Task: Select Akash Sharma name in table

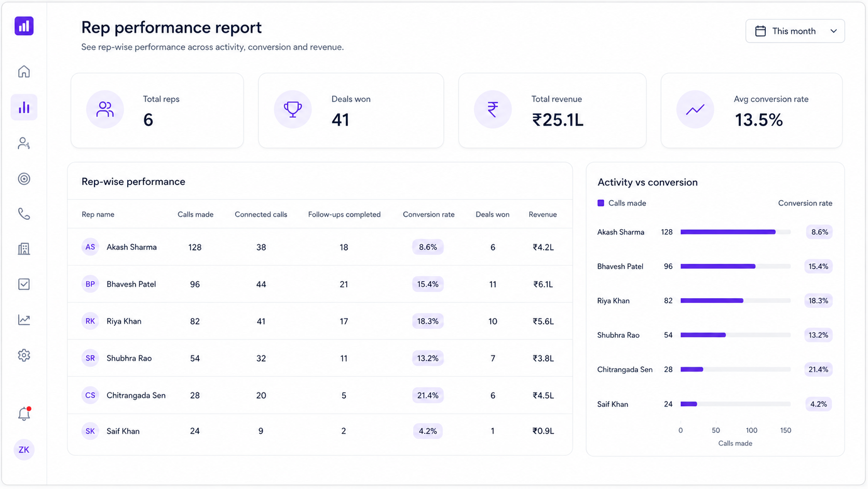Action: [131, 247]
